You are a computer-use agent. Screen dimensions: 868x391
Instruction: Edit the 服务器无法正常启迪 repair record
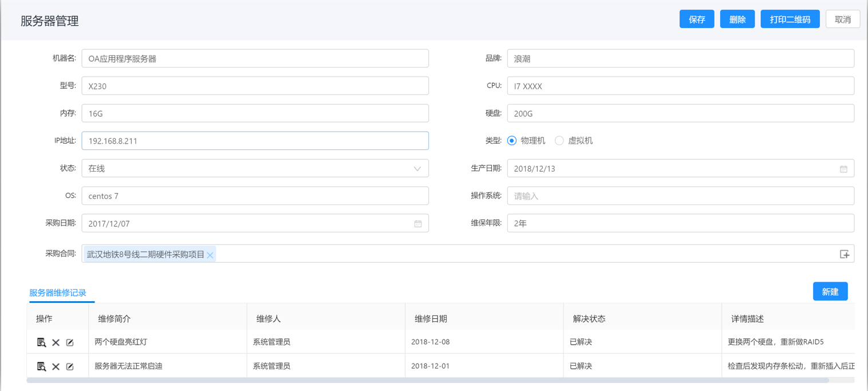click(x=70, y=366)
